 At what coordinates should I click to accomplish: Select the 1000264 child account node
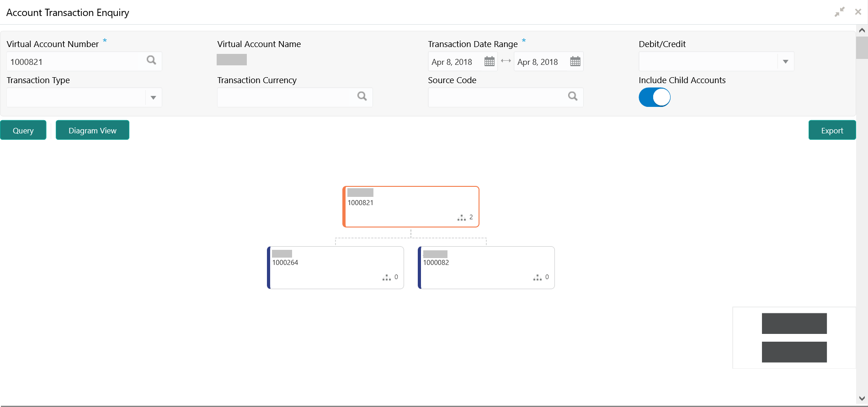pos(335,268)
